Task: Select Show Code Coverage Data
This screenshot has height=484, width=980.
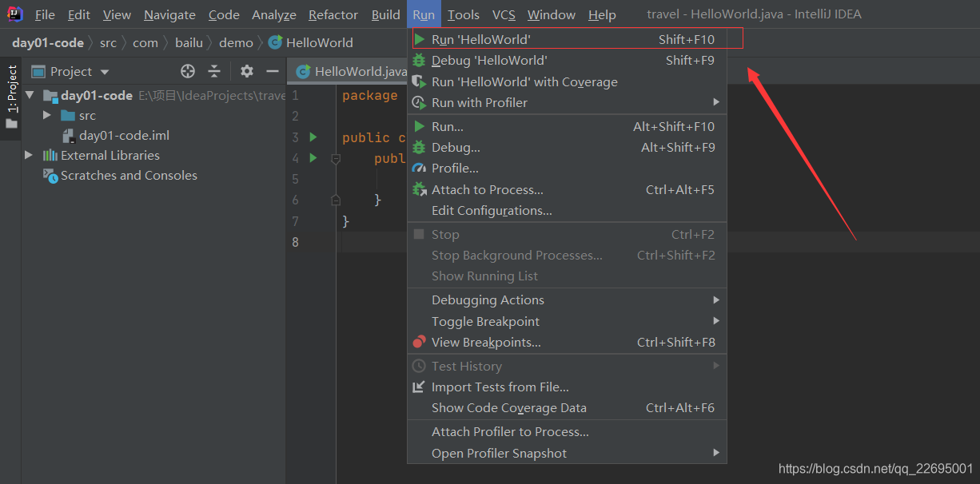Action: pos(567,407)
